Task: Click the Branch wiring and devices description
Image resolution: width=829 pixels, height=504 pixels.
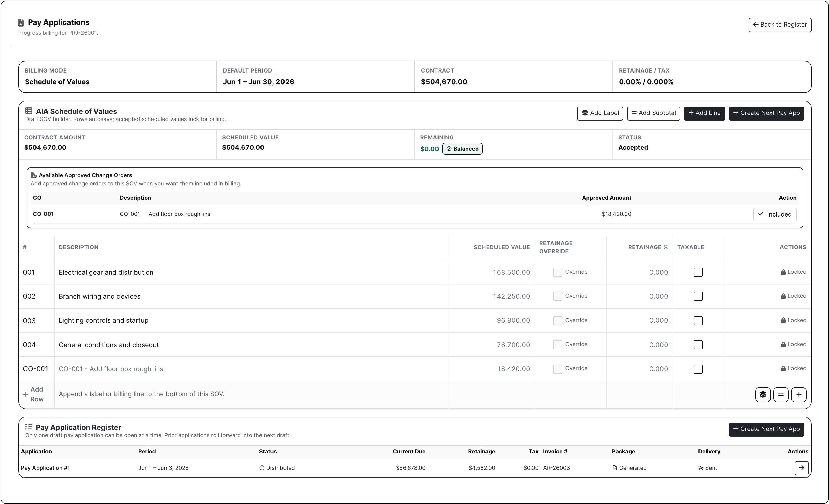Action: 99,296
